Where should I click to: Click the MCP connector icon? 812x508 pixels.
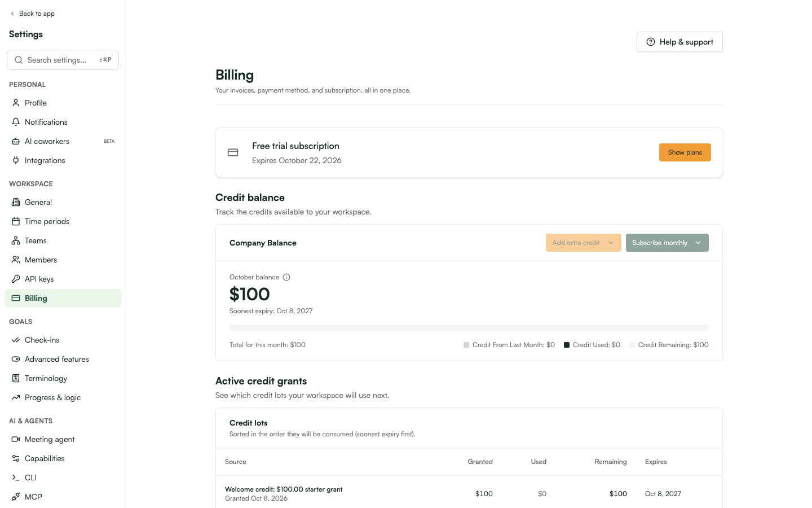coord(16,497)
